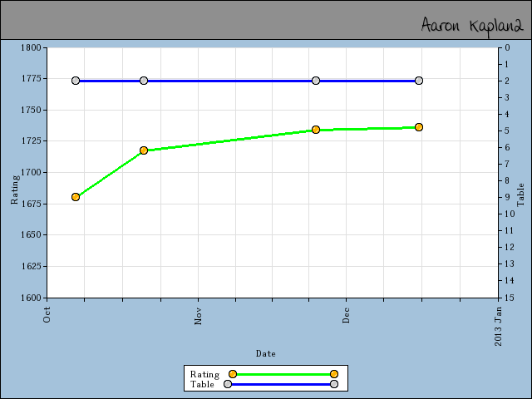
Task: Select the mid-December orange Rating data point
Action: 419,127
